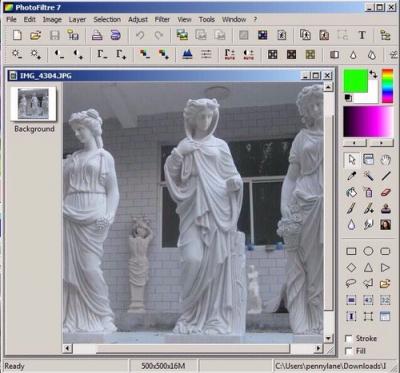Open the Filter menu
Viewport: 400px width, 373px height.
point(162,20)
